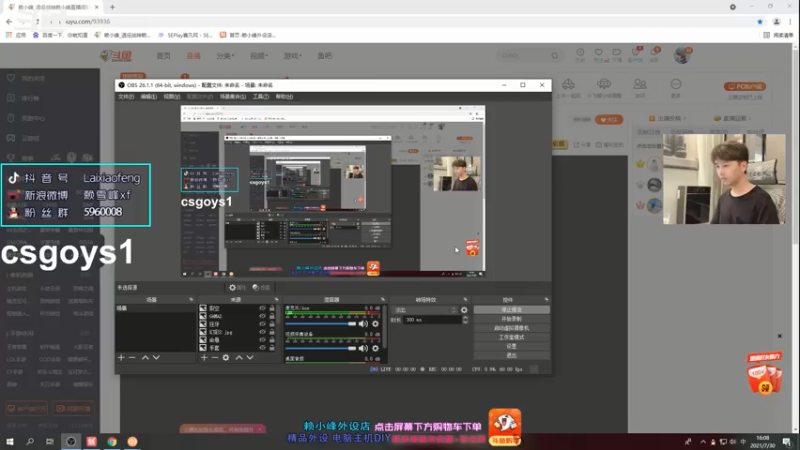Click 启动虚拟摄像机 button in OBS controls
800x450 pixels.
click(511, 328)
